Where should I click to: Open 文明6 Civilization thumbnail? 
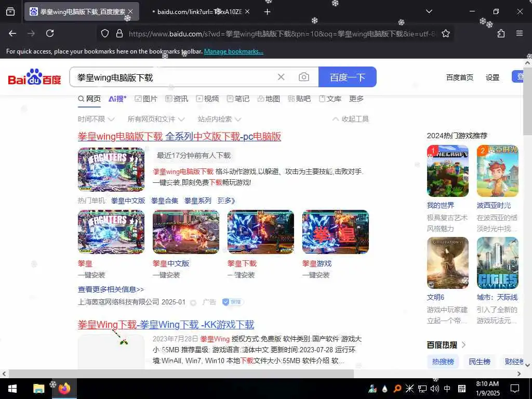(x=447, y=262)
